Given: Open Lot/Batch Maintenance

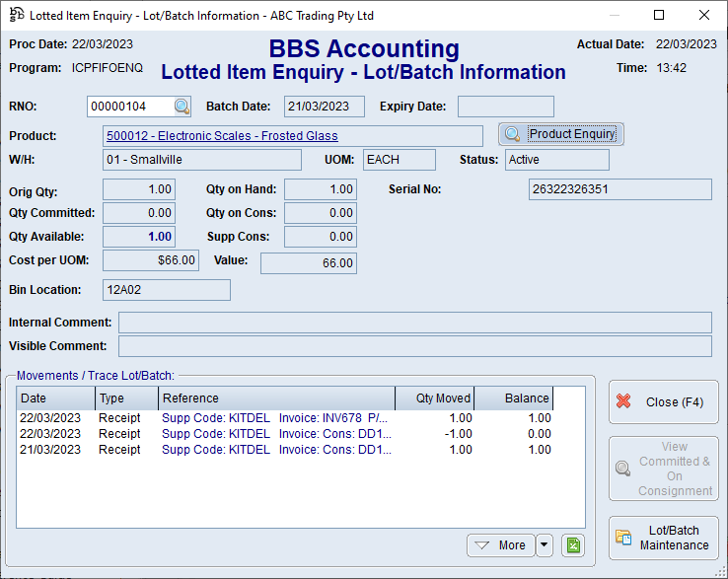Looking at the screenshot, I should click(x=663, y=538).
